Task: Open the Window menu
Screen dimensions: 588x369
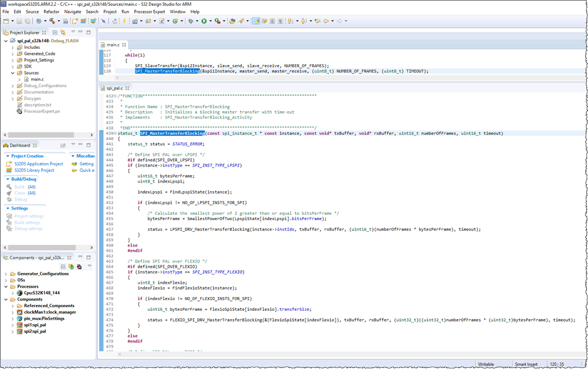Action: tap(177, 12)
